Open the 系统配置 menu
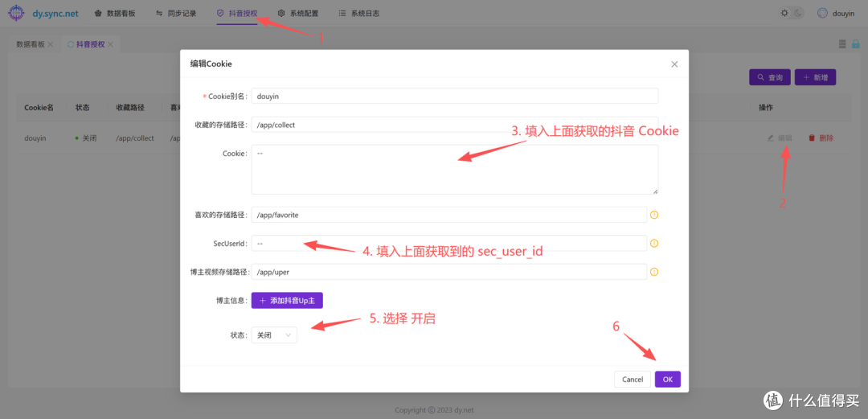The image size is (868, 419). coord(298,14)
